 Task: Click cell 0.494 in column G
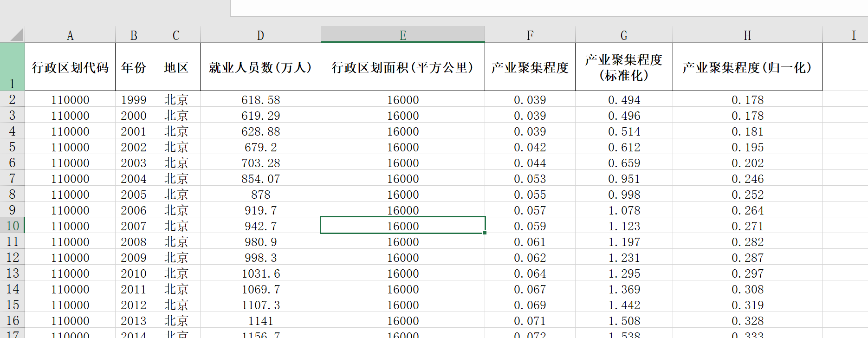pyautogui.click(x=624, y=99)
